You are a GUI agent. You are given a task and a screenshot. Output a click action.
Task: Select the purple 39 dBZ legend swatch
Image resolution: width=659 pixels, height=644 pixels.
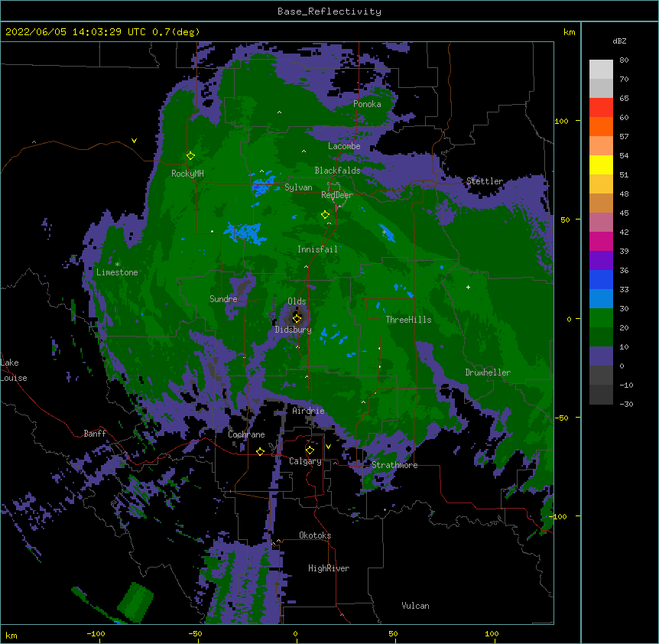(601, 261)
